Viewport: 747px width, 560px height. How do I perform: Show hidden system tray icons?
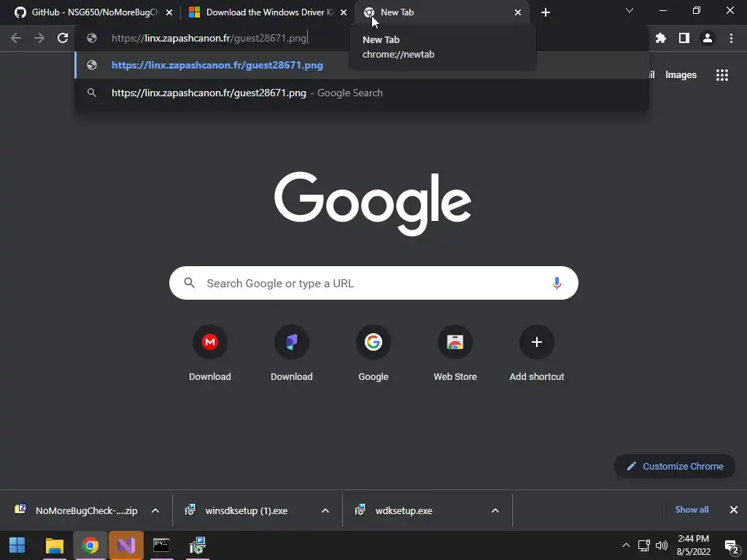pyautogui.click(x=626, y=545)
